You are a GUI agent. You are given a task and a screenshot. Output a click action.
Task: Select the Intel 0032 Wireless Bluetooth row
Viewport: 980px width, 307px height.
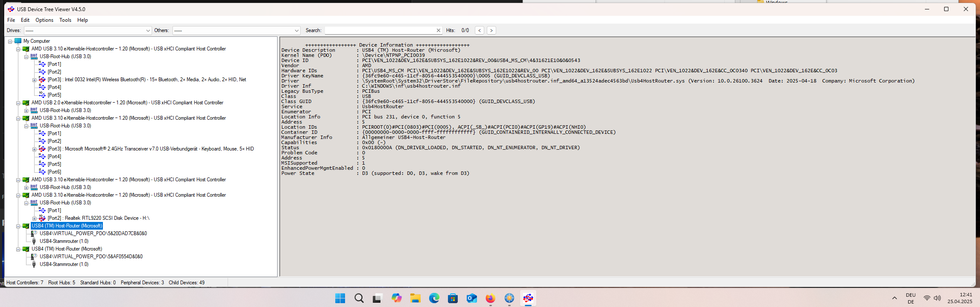[x=147, y=80]
